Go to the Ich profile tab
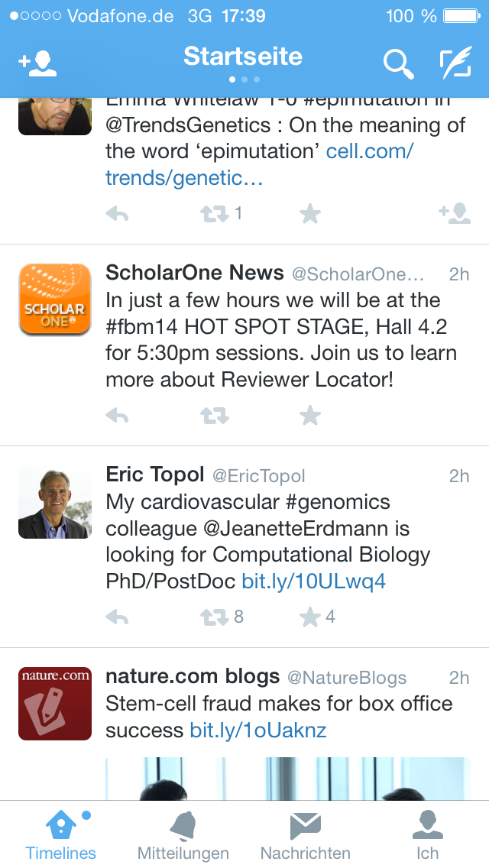 tap(428, 835)
